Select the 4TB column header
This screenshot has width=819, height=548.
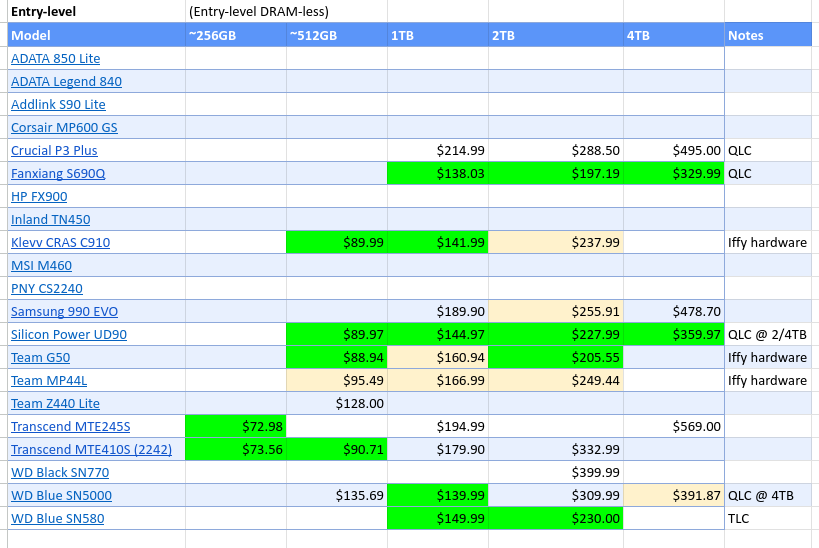674,35
